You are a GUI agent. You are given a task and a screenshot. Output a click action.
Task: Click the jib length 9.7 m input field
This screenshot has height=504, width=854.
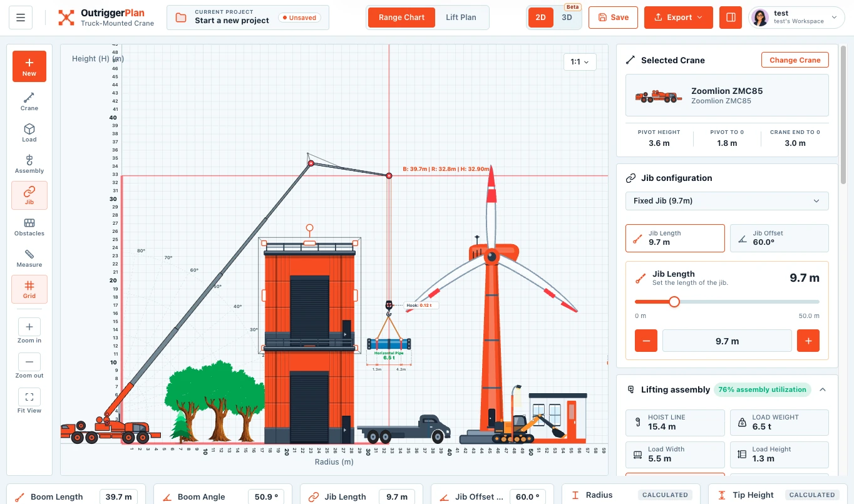727,341
